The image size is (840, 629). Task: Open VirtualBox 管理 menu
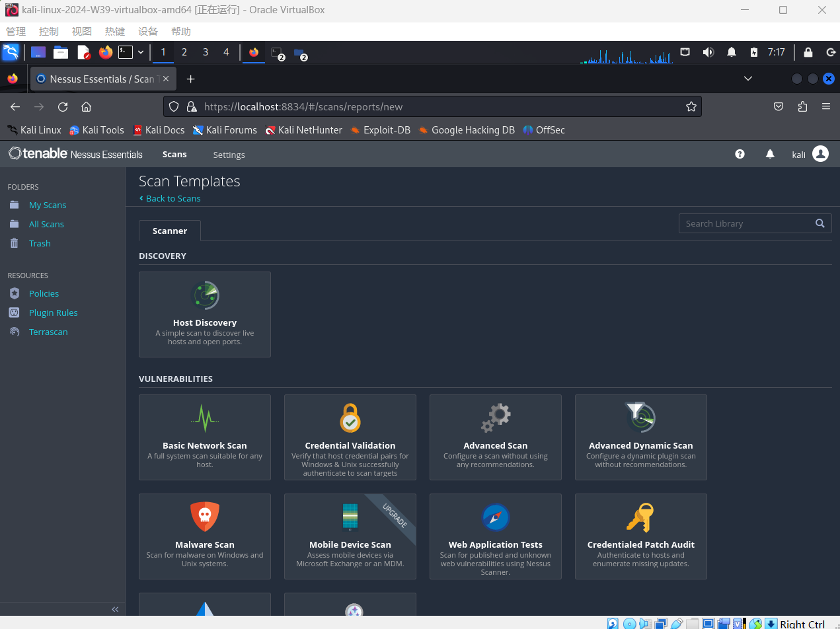click(x=16, y=32)
